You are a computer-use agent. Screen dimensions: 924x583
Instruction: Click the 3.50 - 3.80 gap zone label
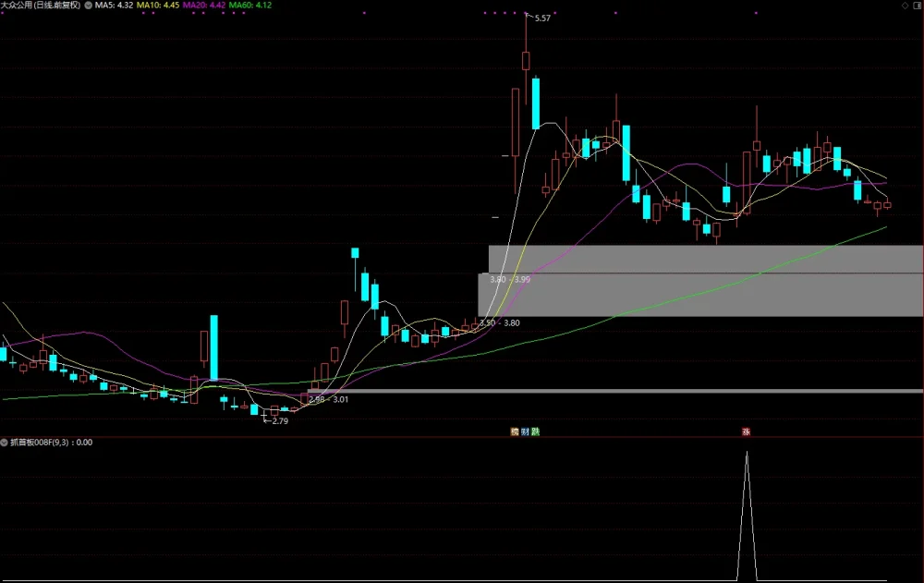[500, 323]
